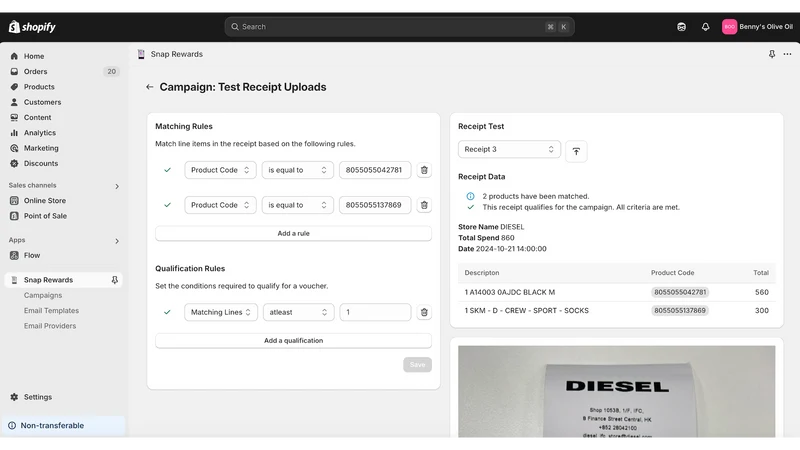Delete the rule with code 8055055137869
The width and height of the screenshot is (800, 450).
click(424, 205)
